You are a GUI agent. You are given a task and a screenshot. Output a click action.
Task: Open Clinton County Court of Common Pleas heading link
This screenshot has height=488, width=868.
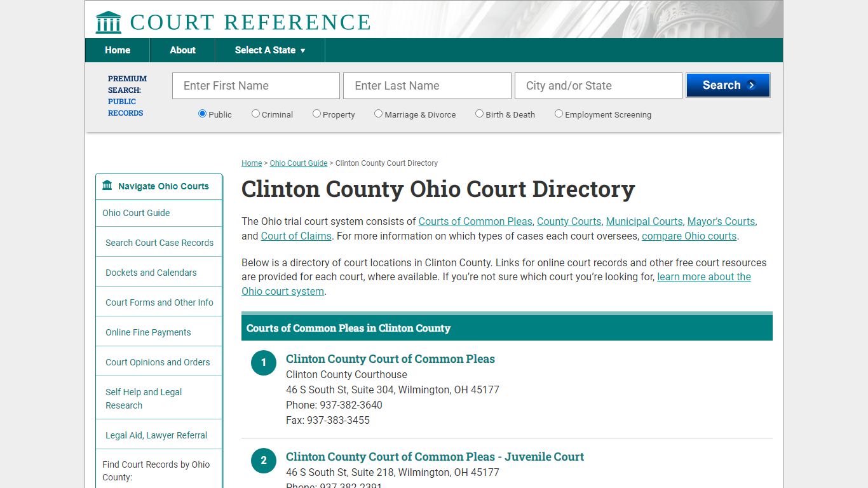tap(390, 359)
